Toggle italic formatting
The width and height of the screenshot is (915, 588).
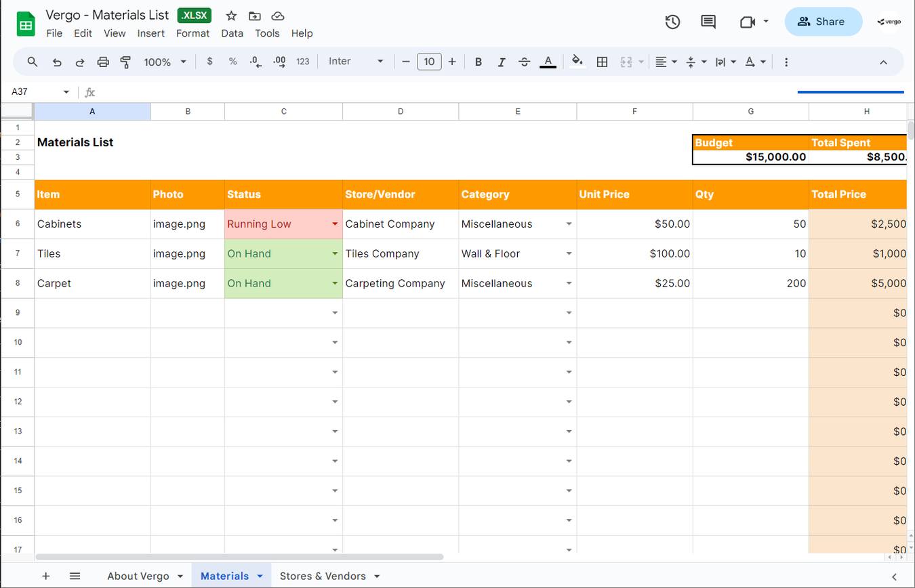click(x=502, y=62)
